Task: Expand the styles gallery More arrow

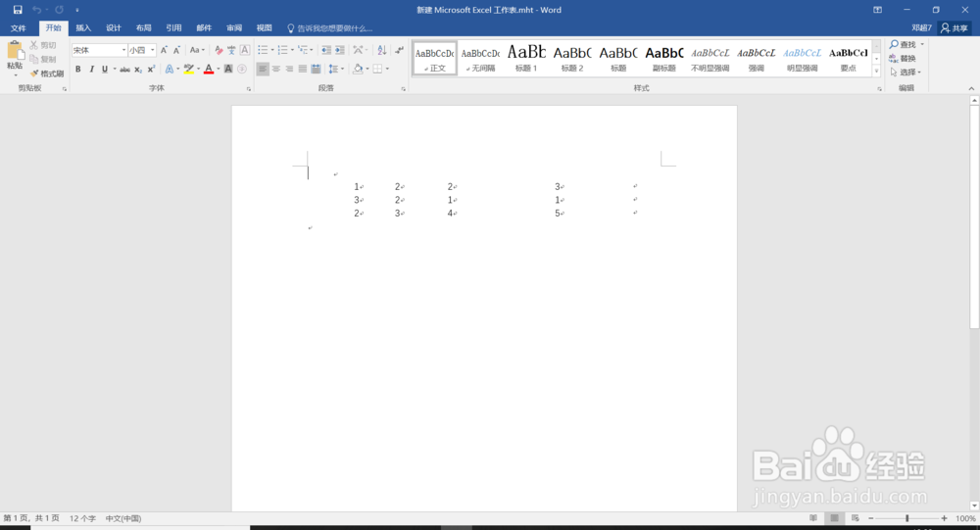Action: pos(876,72)
